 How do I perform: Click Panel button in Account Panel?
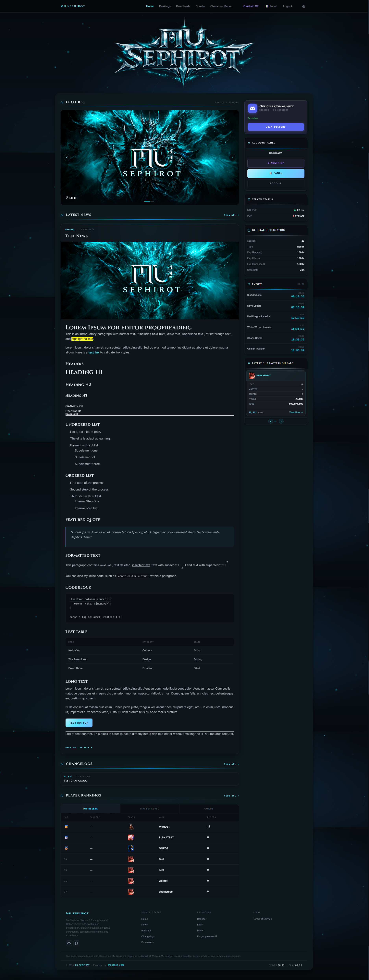click(x=276, y=173)
